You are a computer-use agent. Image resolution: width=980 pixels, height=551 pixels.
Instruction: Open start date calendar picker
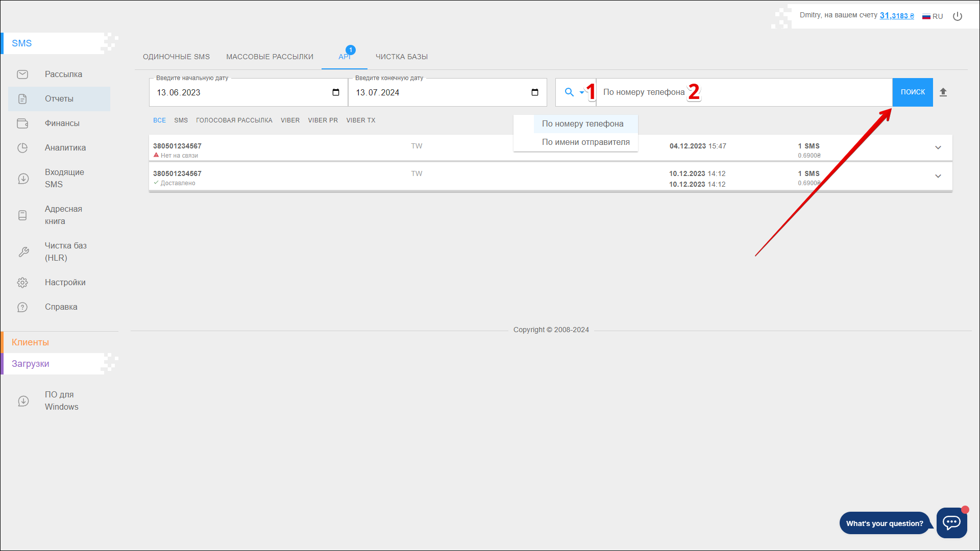coord(336,92)
